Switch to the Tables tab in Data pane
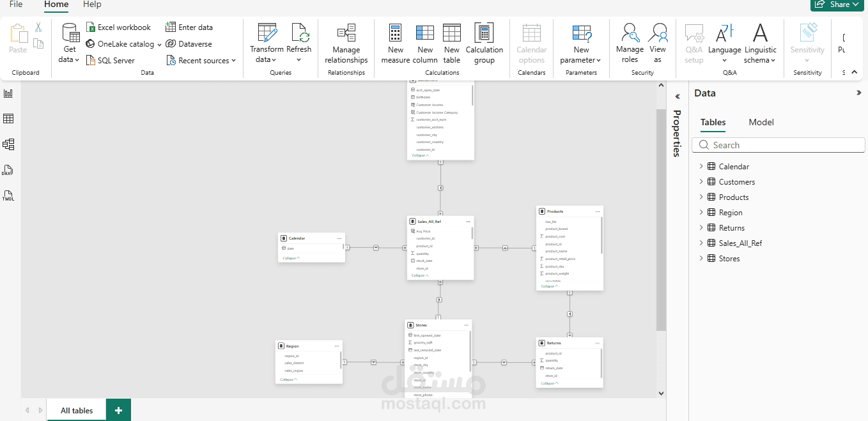 [x=713, y=122]
